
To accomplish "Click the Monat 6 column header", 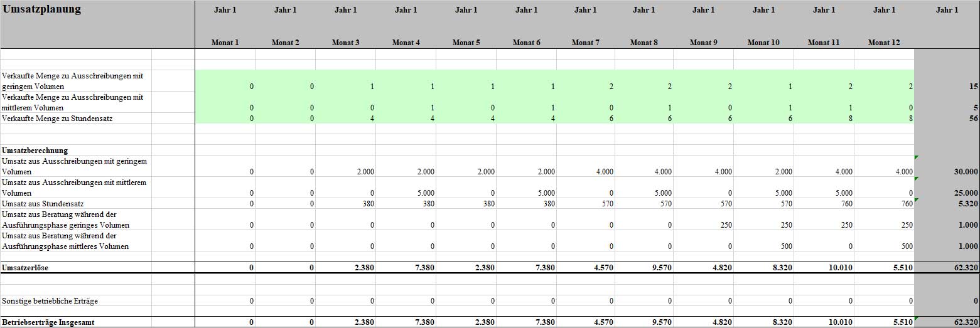I will pos(526,43).
